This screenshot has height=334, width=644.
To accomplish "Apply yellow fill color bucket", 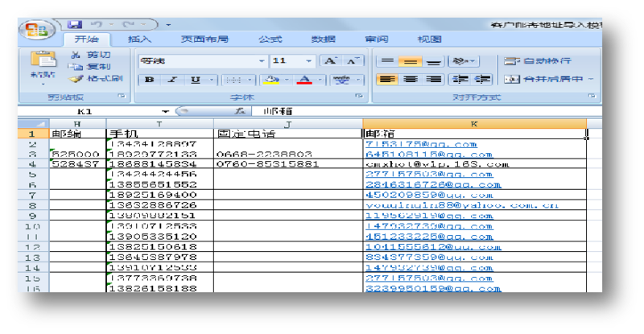I will 271,80.
